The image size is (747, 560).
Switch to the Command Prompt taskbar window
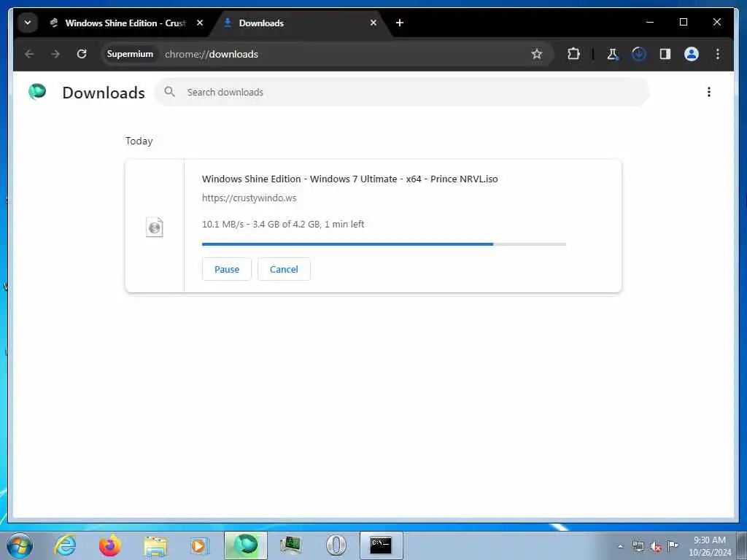click(381, 545)
